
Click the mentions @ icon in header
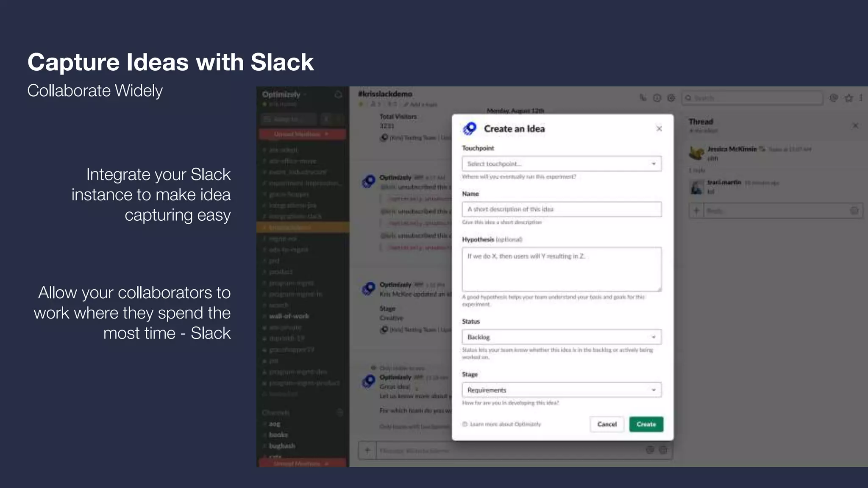click(x=834, y=98)
